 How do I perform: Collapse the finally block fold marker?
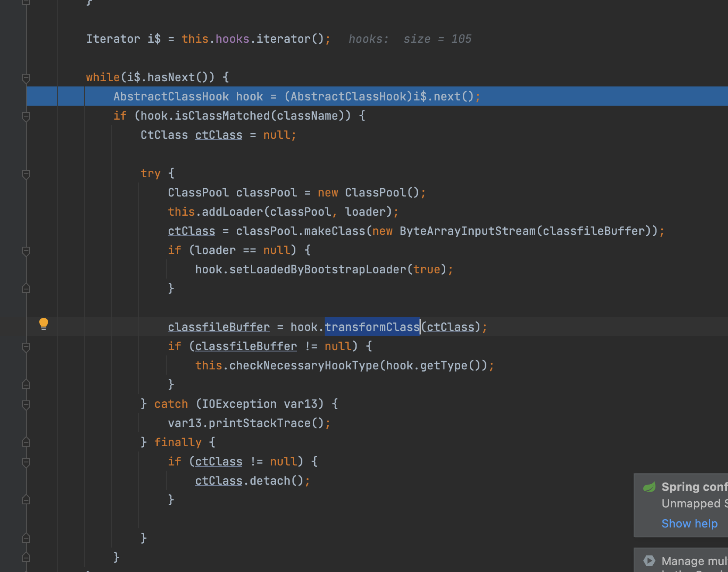(26, 442)
